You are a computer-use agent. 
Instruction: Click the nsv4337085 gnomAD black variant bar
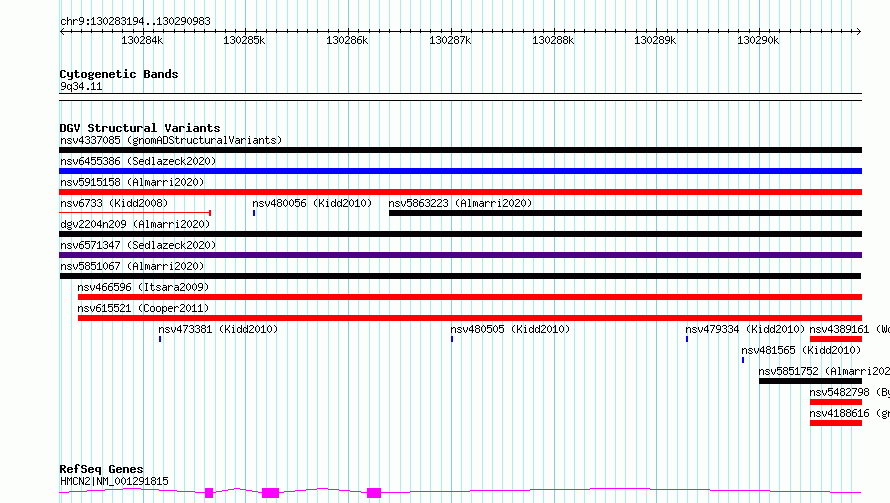click(x=460, y=150)
